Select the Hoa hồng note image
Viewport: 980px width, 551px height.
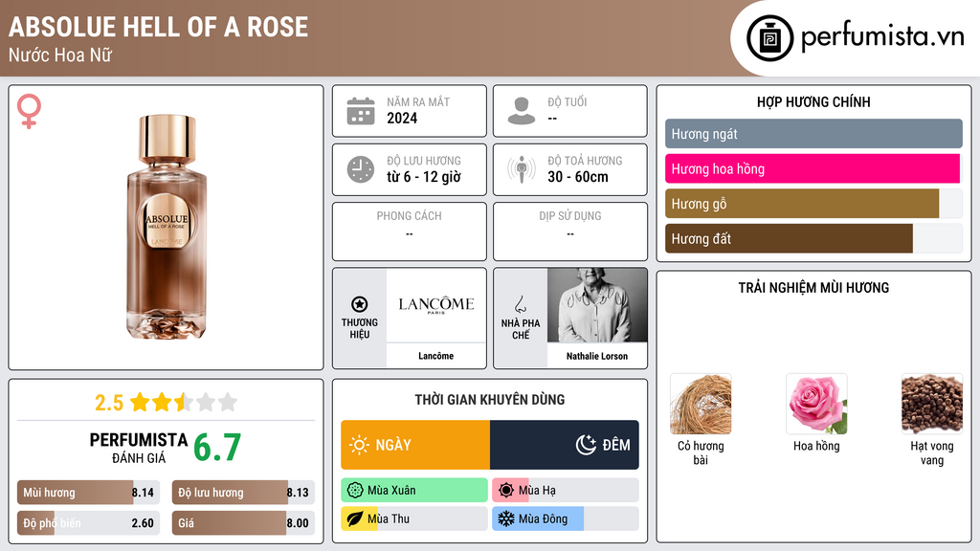(816, 405)
